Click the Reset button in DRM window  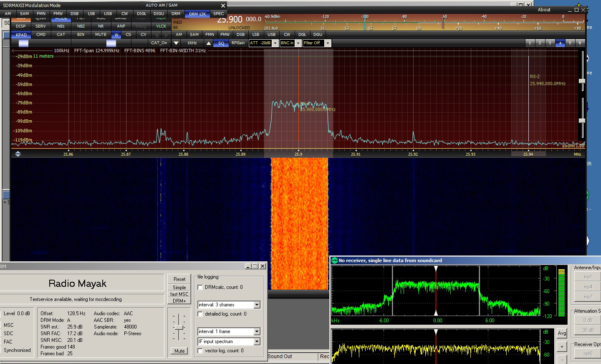point(179,279)
